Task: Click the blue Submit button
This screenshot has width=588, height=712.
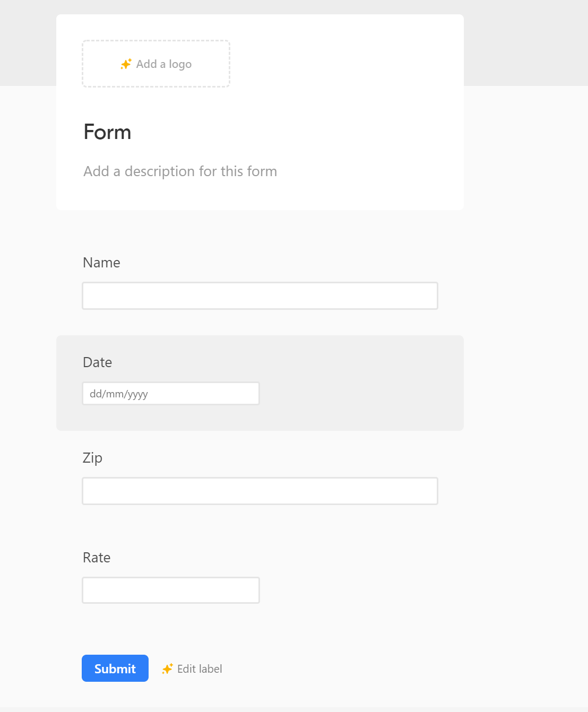Action: click(x=115, y=668)
